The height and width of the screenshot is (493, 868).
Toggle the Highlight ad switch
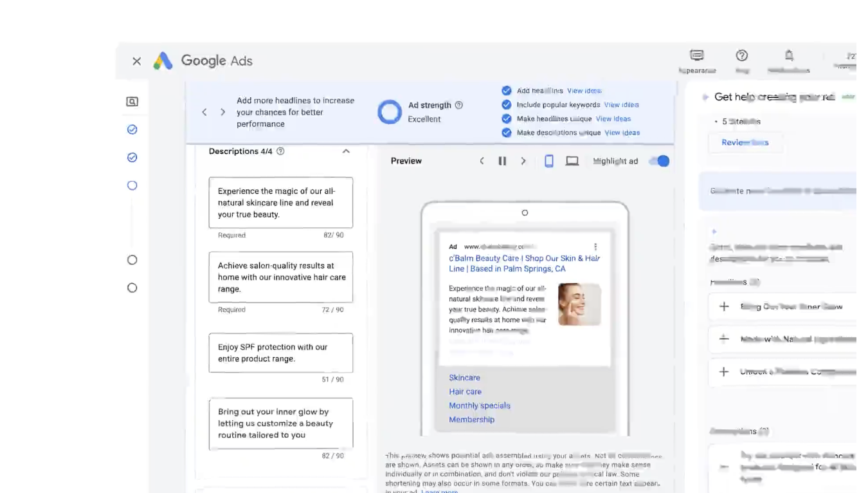tap(659, 161)
